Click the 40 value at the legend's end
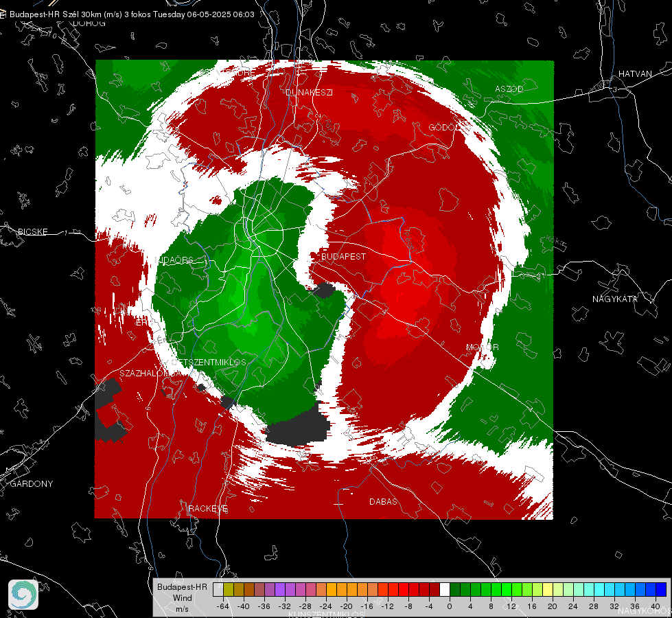This screenshot has height=618, width=672. pos(656,606)
